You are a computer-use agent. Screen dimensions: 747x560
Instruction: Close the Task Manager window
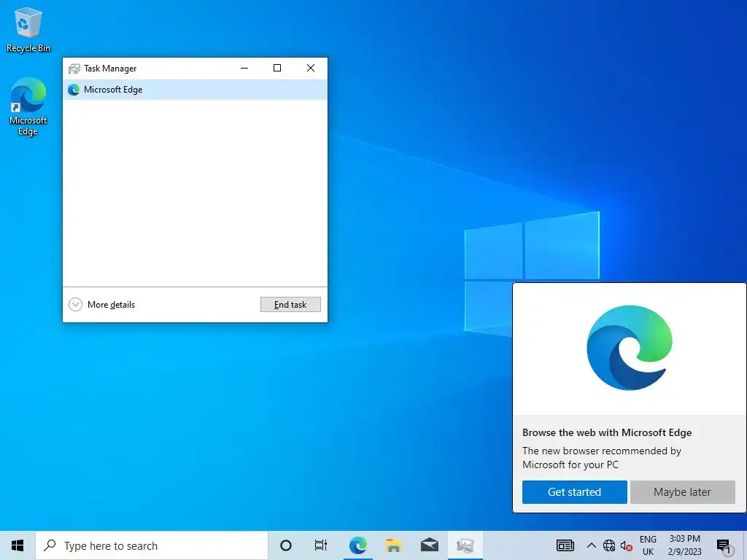click(x=311, y=68)
